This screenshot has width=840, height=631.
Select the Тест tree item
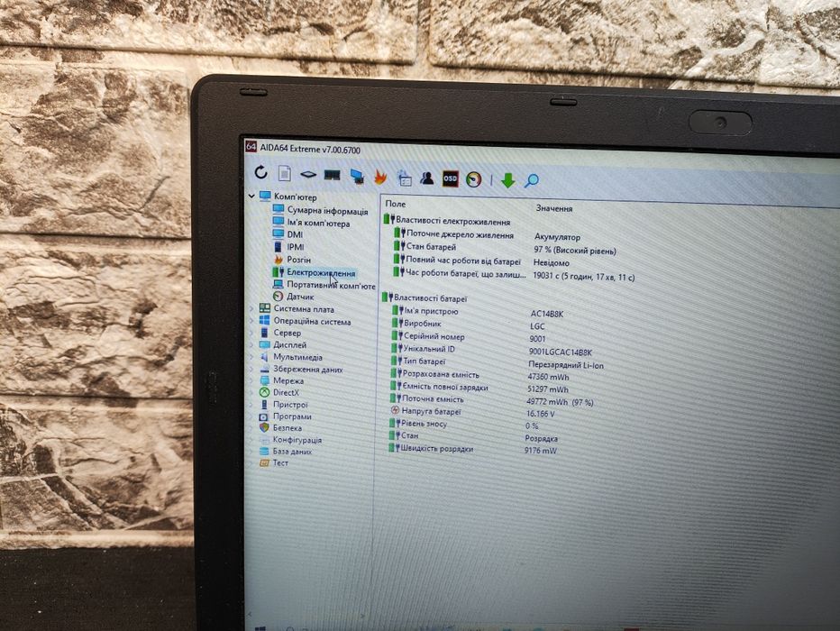pyautogui.click(x=280, y=462)
